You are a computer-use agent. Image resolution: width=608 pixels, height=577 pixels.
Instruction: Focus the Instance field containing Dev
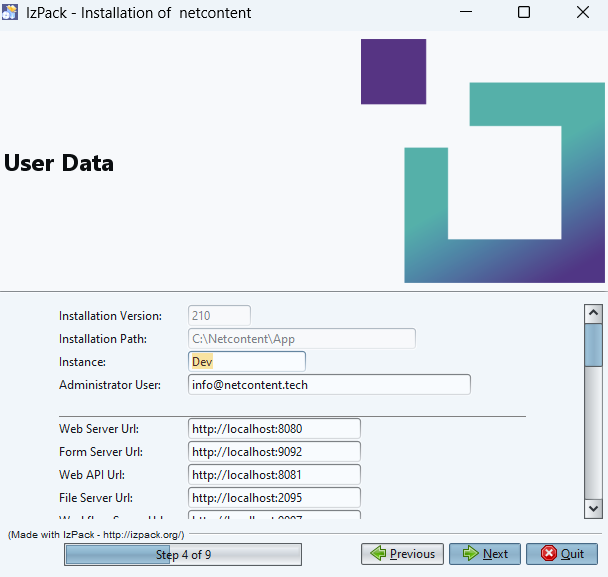[x=247, y=362]
